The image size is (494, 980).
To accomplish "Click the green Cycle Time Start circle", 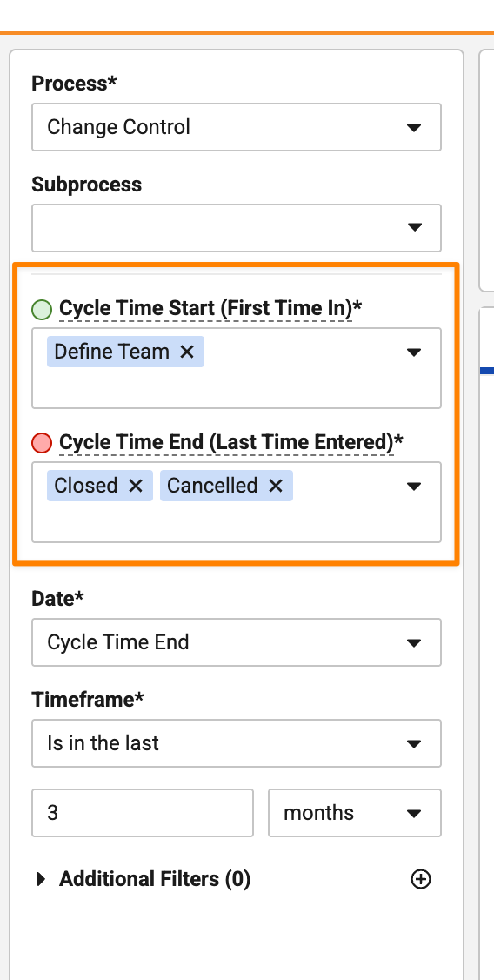I will click(41, 310).
